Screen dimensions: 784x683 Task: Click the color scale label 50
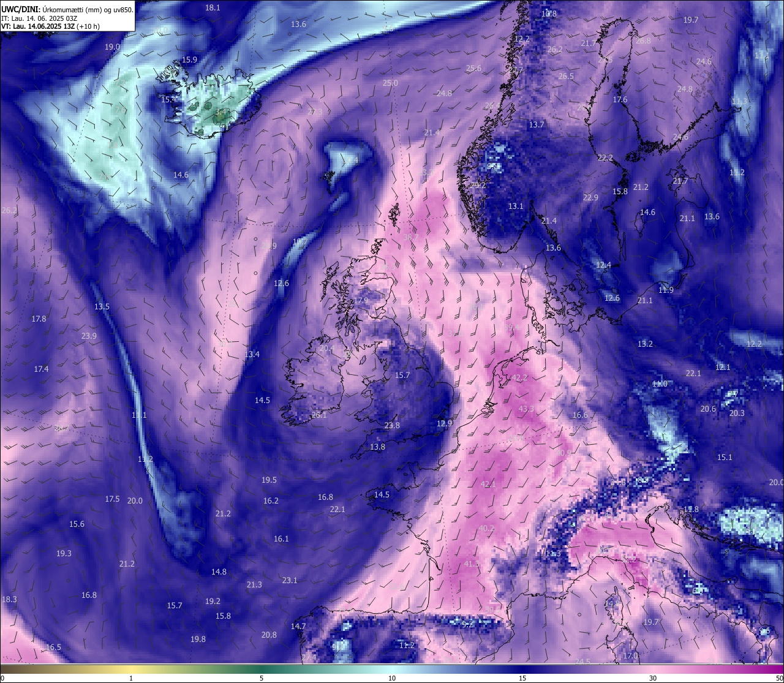[x=779, y=678]
